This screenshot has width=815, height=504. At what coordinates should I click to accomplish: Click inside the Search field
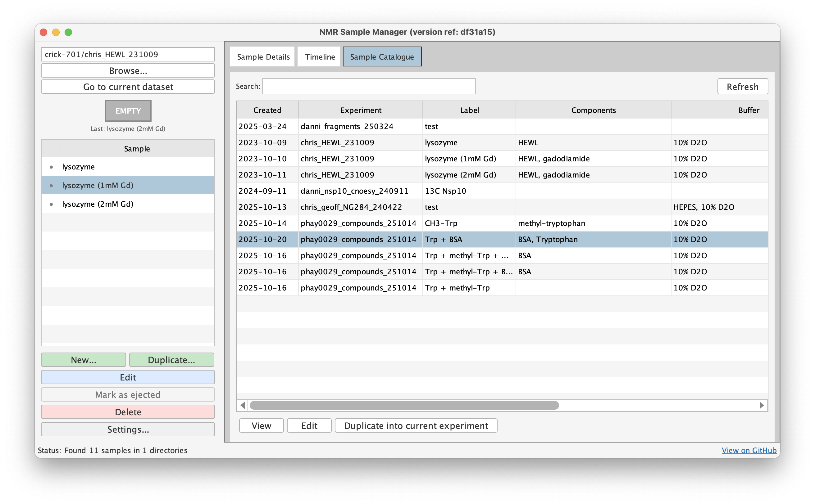pos(369,86)
